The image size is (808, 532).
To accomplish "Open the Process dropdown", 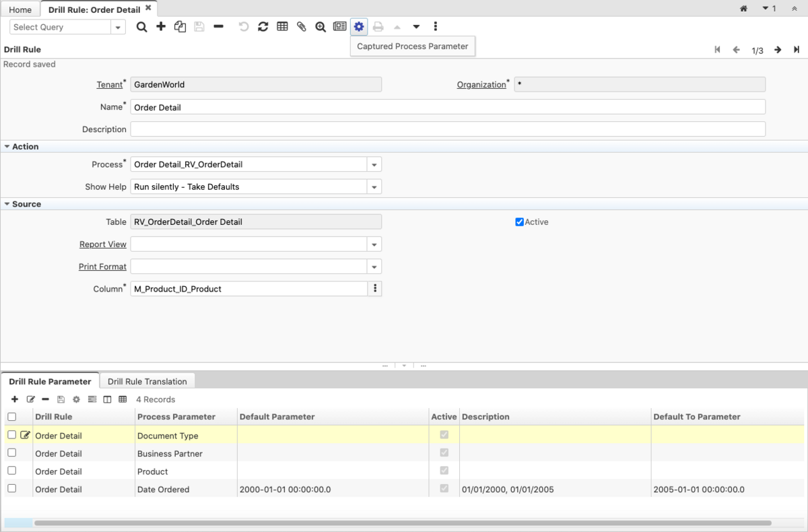I will click(x=374, y=164).
